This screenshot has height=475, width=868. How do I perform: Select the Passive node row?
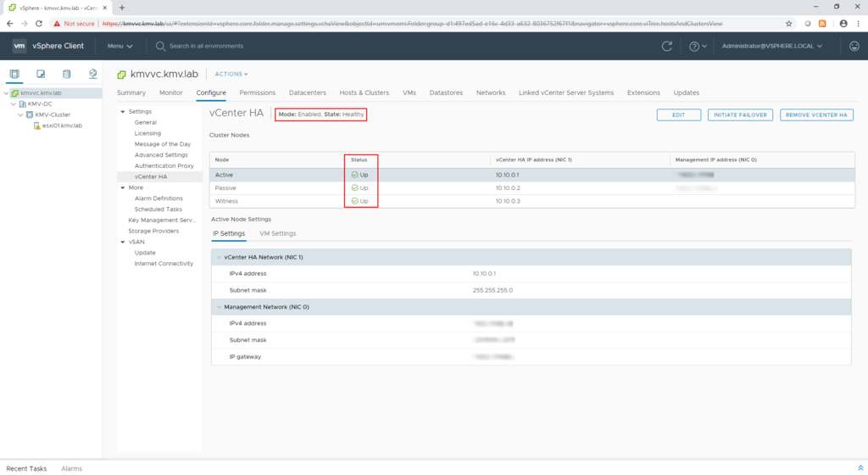point(532,188)
